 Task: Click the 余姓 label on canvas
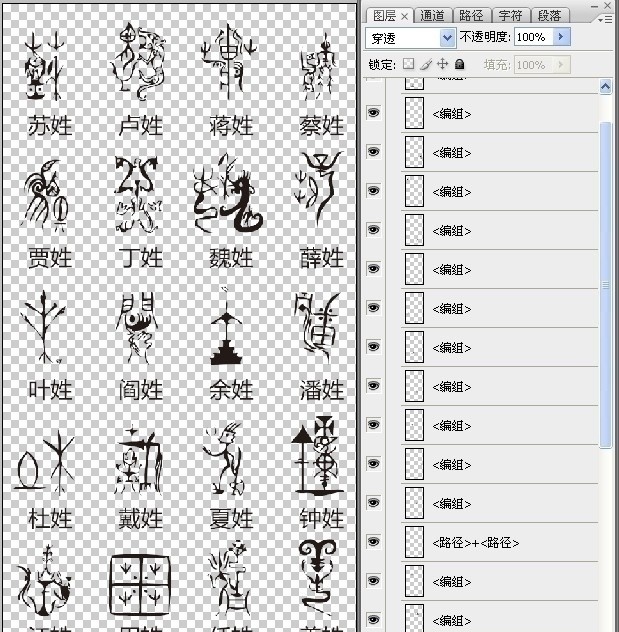point(231,390)
